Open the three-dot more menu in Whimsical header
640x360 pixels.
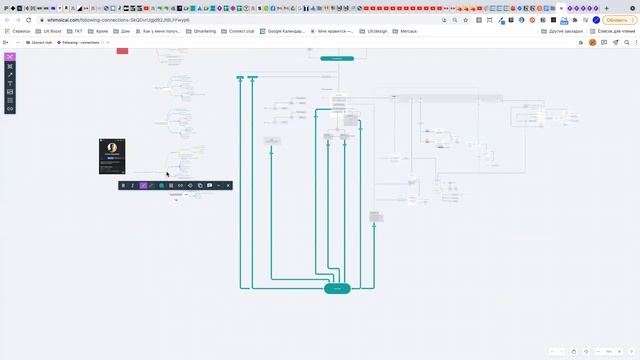click(x=636, y=42)
